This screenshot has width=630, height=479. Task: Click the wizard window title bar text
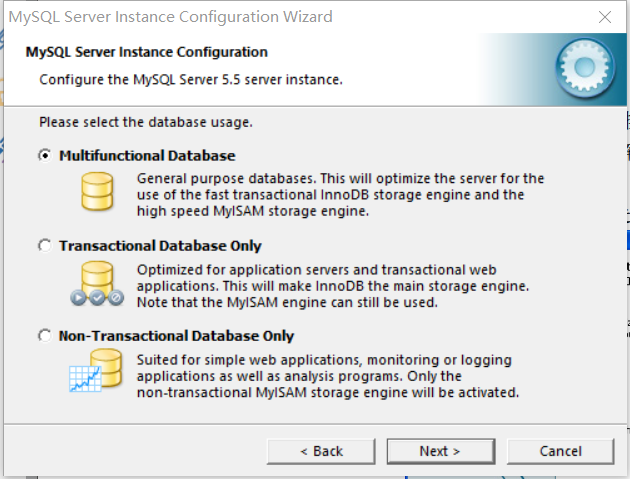[171, 17]
